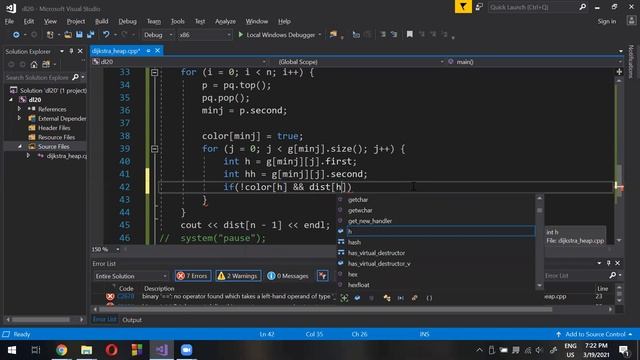Pin the Solution Explorer panel
The height and width of the screenshot is (360, 640).
coord(71,51)
